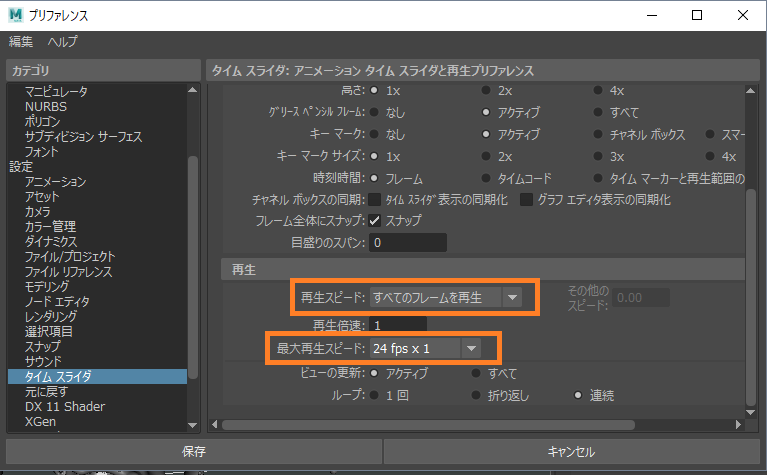Select タイム スライダ category
This screenshot has height=475, width=767.
click(97, 376)
